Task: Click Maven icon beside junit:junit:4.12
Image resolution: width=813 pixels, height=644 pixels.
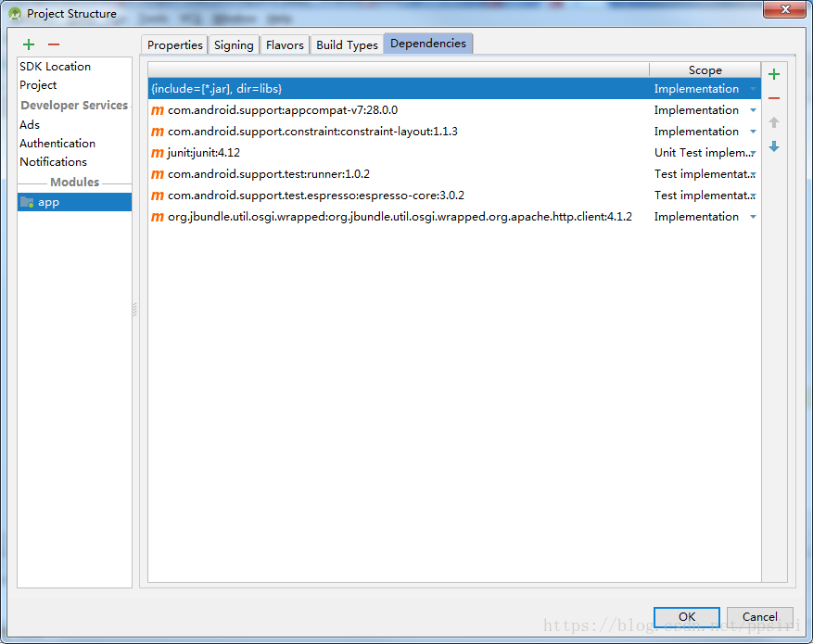Action: coord(157,153)
